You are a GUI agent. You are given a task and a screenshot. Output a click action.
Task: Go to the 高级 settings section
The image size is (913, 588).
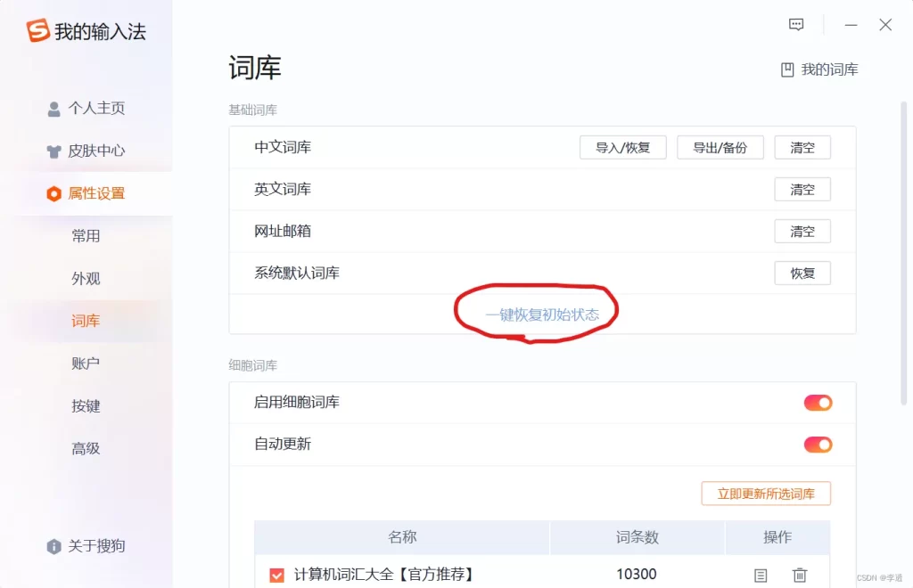(x=86, y=448)
